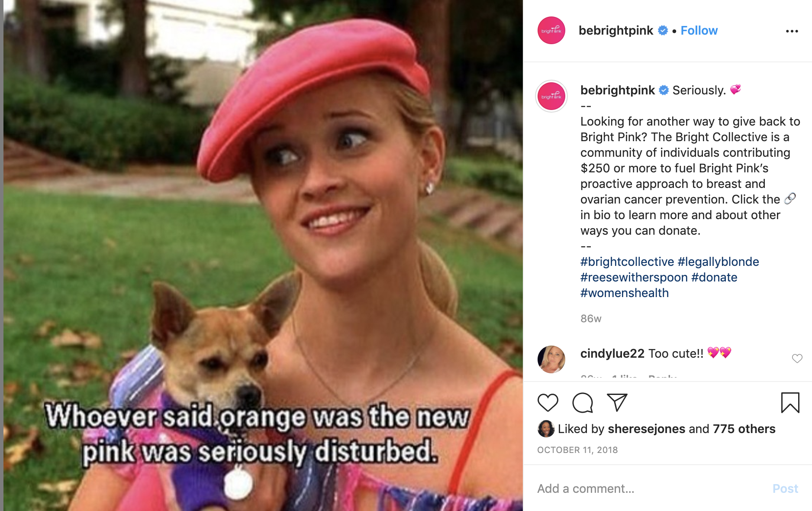Open the comment speech bubble icon
Viewport: 812px width, 511px height.
click(582, 403)
